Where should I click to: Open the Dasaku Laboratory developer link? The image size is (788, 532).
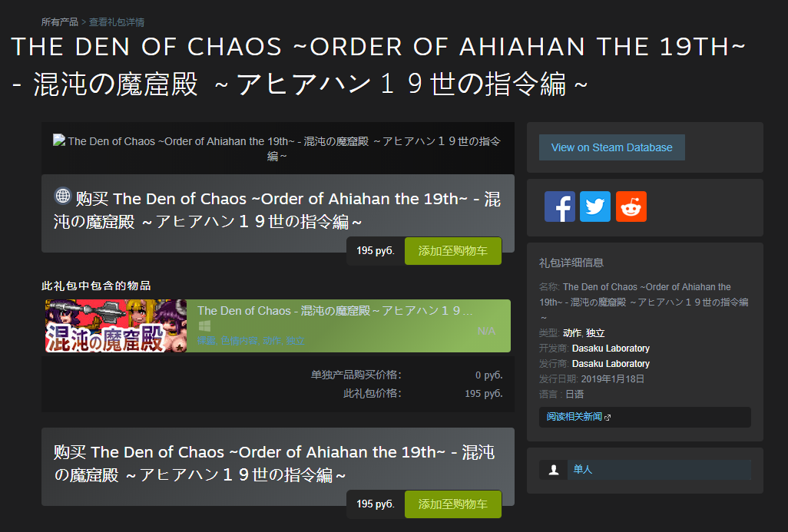point(610,348)
